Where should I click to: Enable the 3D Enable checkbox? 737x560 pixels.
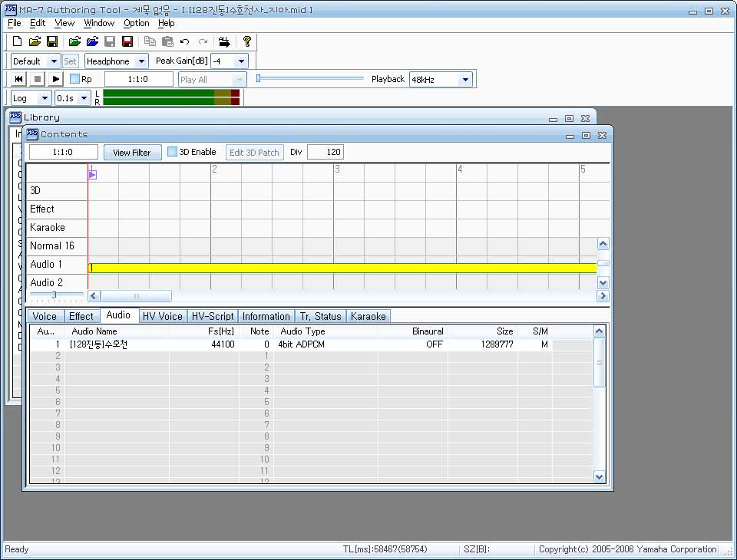tap(172, 152)
